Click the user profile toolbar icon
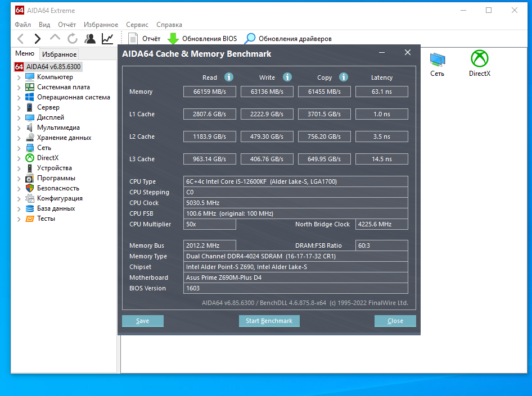532x396 pixels. [90, 39]
